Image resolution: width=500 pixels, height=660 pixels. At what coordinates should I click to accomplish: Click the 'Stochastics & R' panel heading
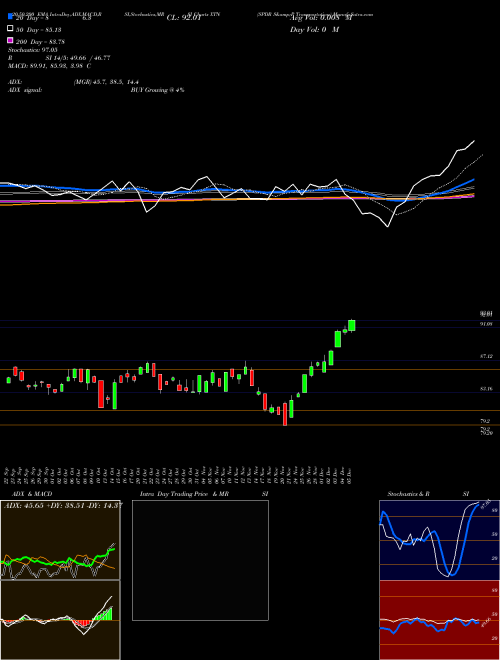pos(409,494)
